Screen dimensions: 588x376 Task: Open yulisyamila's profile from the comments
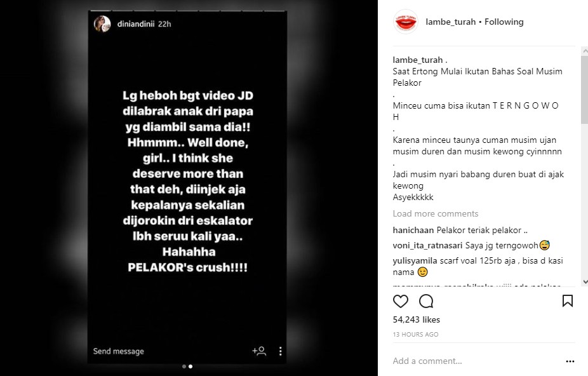[x=415, y=261]
